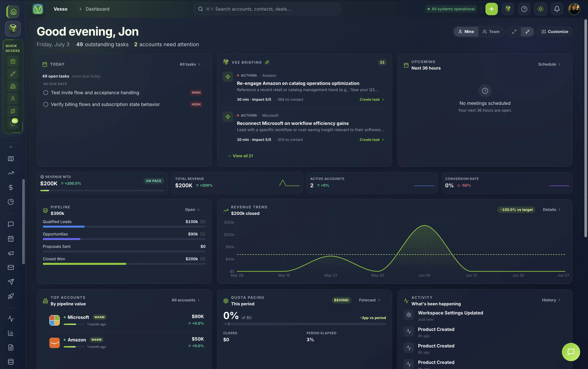Open the megaphone campaigns sidebar icon
Image resolution: width=588 pixels, height=369 pixels.
pos(11,253)
